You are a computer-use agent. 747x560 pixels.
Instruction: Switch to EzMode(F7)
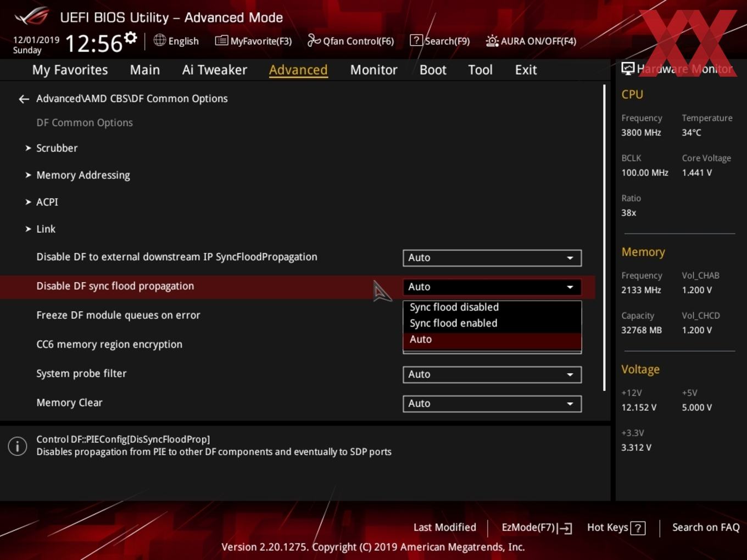(537, 528)
